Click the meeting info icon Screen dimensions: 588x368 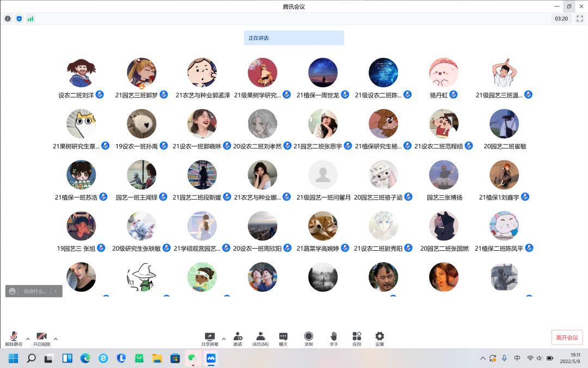point(8,19)
